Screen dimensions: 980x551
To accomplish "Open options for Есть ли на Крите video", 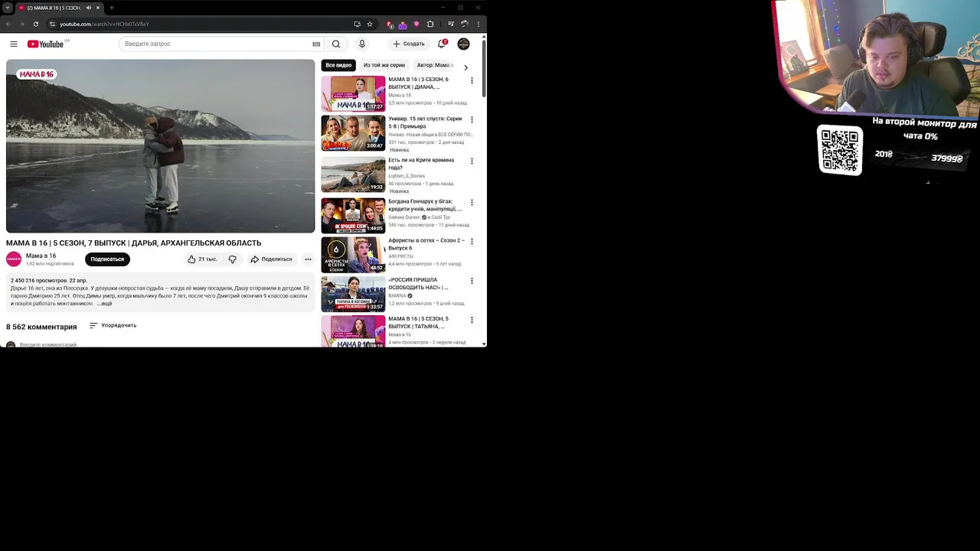I will pyautogui.click(x=472, y=161).
